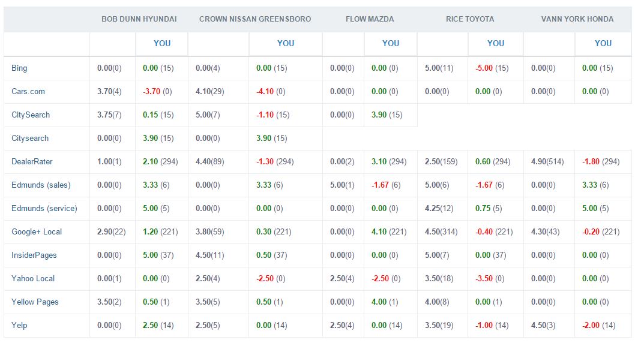Click the Bing row link
This screenshot has height=352, width=644.
coord(19,68)
